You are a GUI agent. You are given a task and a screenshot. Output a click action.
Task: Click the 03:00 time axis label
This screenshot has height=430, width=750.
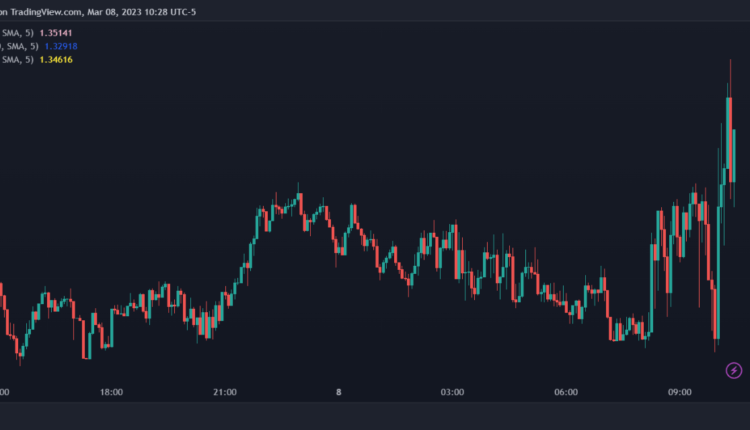click(452, 393)
